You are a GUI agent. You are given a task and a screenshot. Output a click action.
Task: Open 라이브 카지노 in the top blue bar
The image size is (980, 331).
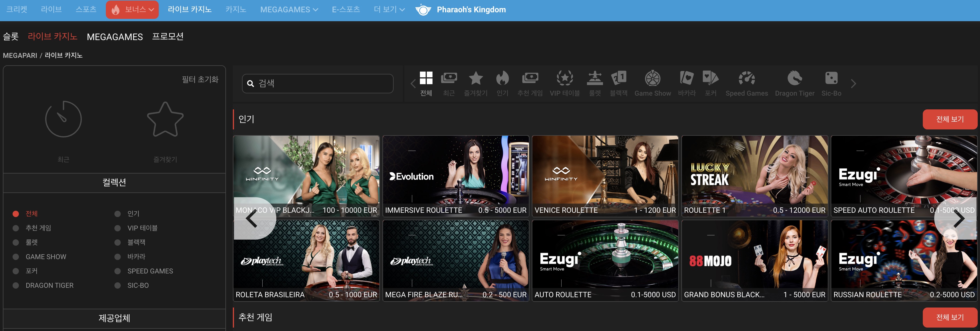pyautogui.click(x=189, y=9)
